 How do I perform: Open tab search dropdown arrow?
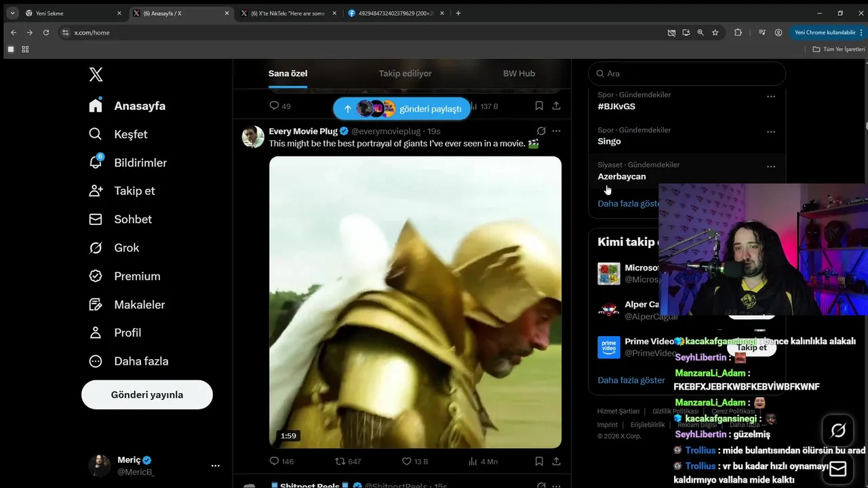12,13
